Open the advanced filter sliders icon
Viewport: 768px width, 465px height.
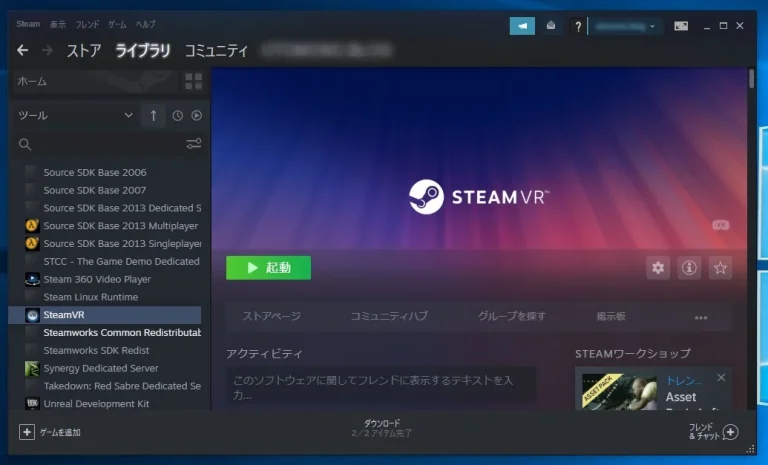point(193,144)
